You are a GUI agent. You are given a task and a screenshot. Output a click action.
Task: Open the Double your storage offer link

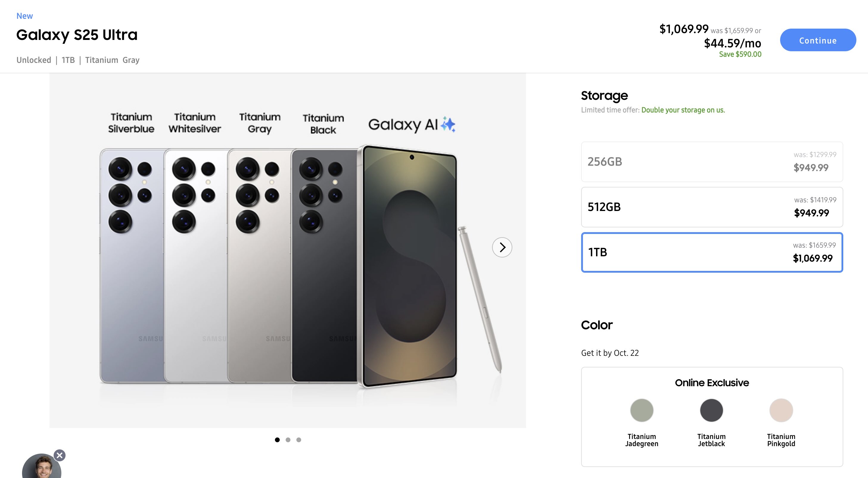(683, 110)
